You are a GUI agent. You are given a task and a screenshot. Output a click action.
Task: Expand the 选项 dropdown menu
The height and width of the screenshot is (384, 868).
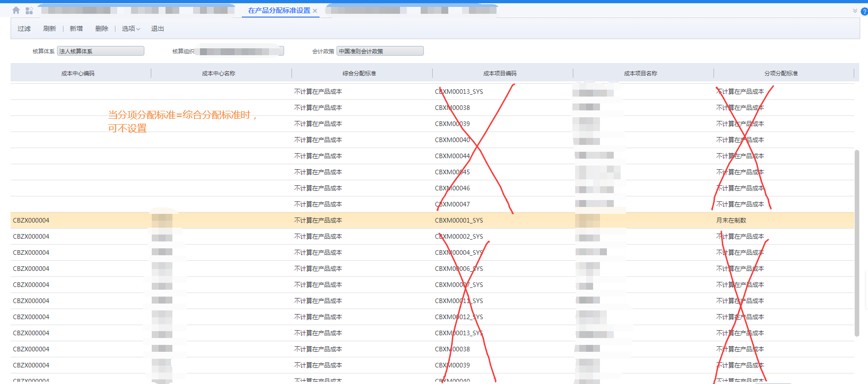pyautogui.click(x=131, y=29)
